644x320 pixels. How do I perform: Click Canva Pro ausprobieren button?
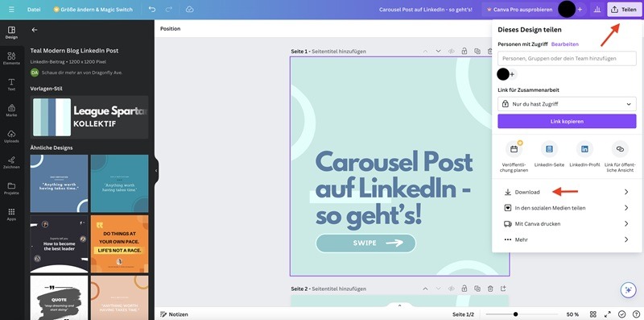[519, 9]
